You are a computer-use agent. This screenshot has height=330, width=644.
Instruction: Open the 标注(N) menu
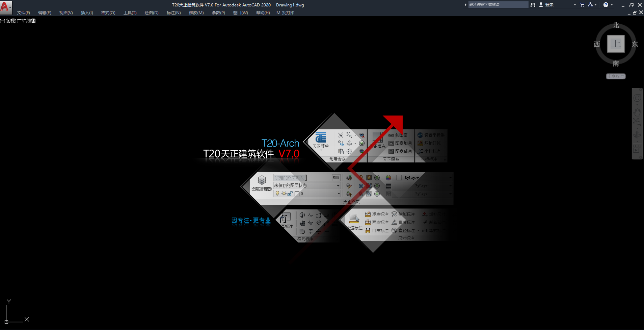coord(173,13)
